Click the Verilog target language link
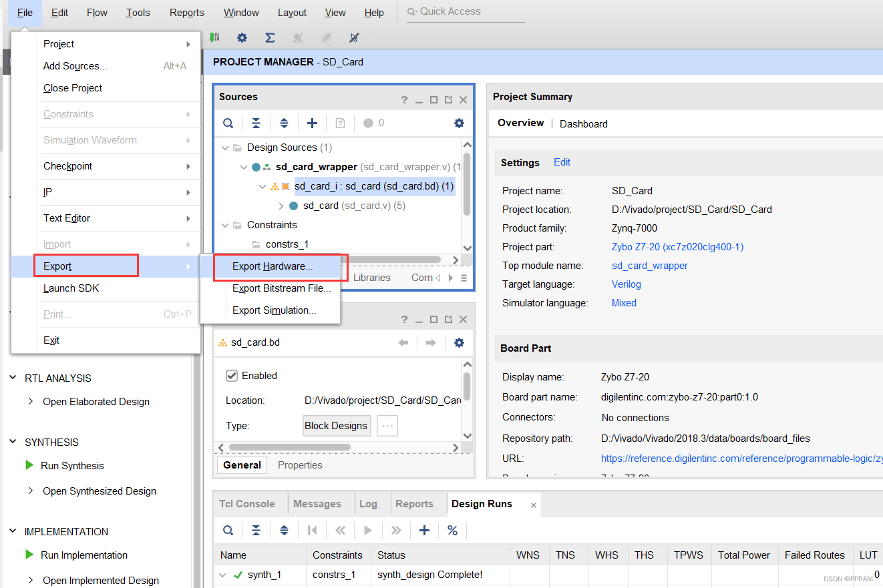 pos(627,284)
